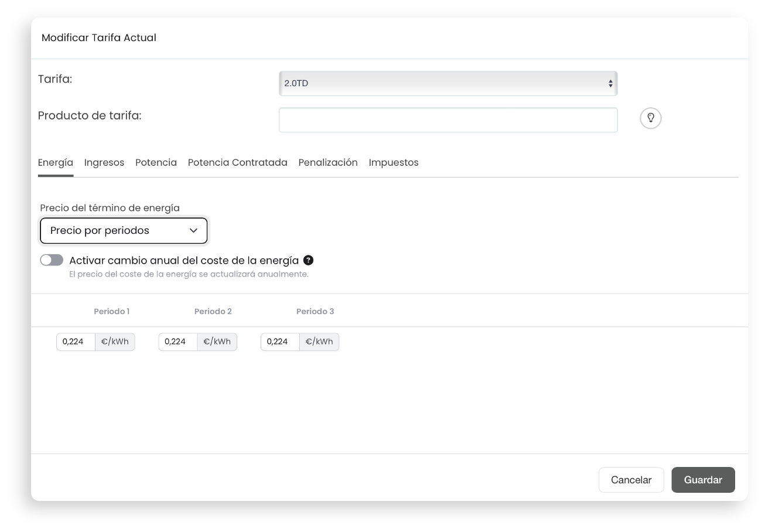Click the Periodo 1 price field
Viewport: 765px width, 532px height.
76,342
